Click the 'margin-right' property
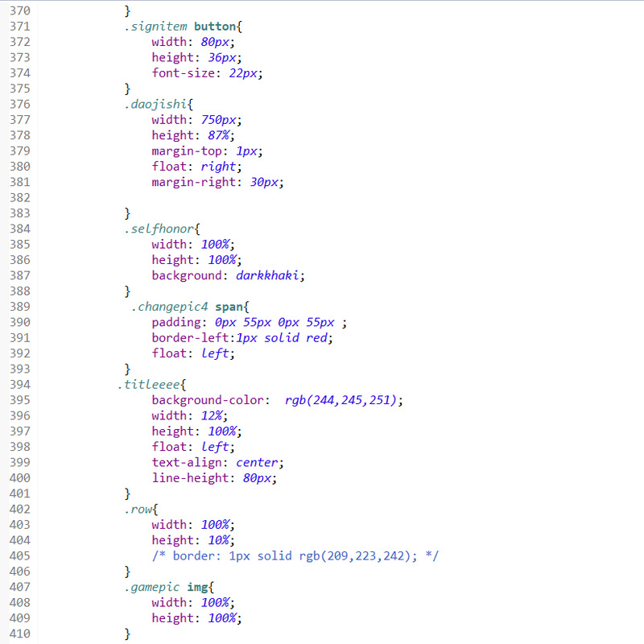Viewport: 644px width, 644px height. coord(194,183)
